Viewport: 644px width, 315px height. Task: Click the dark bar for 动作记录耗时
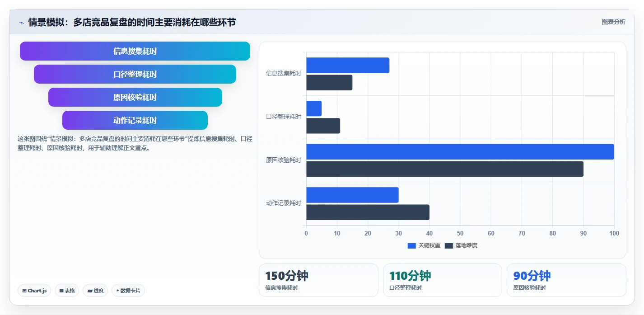[368, 212]
